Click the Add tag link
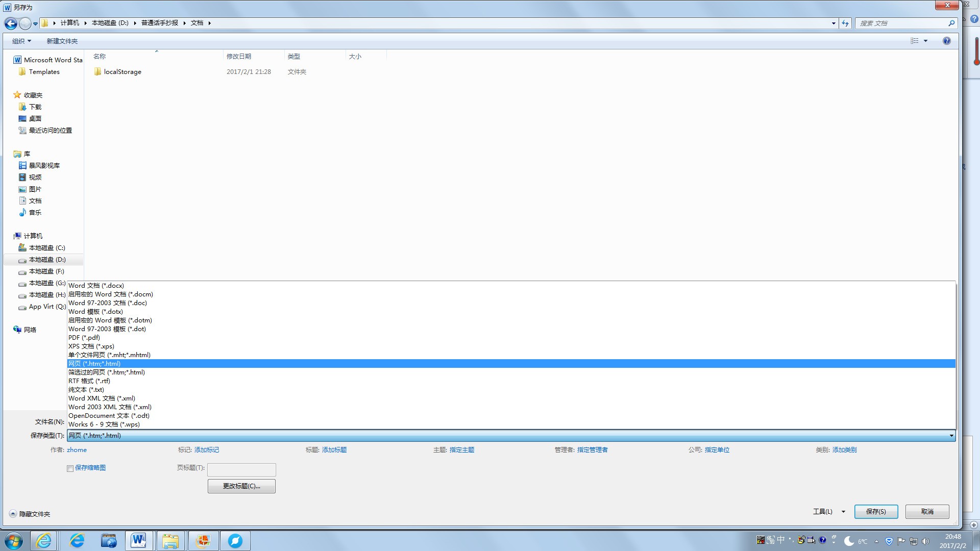Viewport: 980px width, 551px height. pos(206,450)
